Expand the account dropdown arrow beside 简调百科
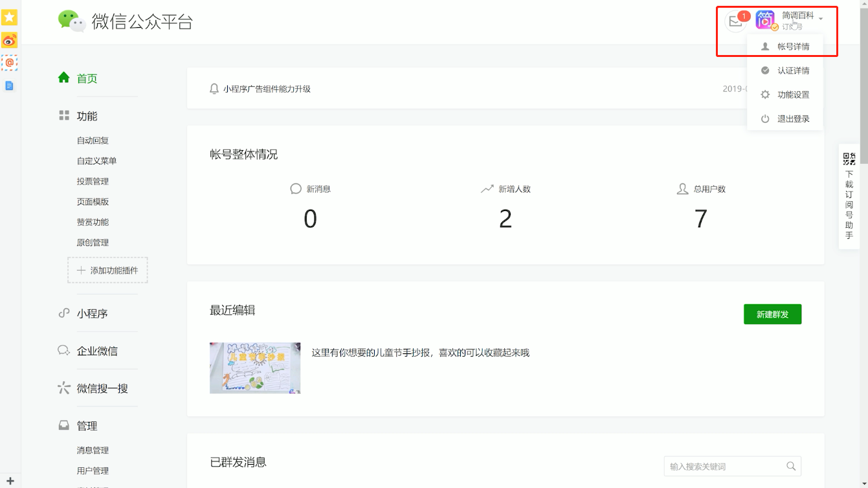Image resolution: width=868 pixels, height=488 pixels. click(821, 19)
